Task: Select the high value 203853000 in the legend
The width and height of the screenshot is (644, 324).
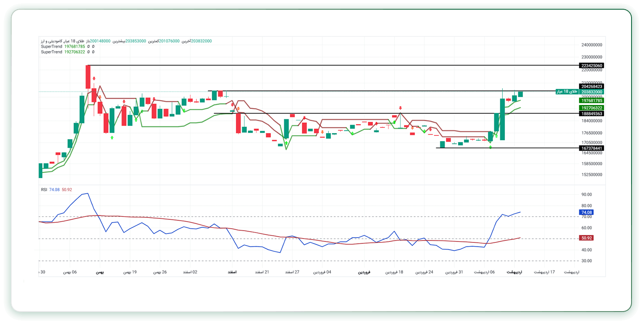Action: [x=136, y=41]
